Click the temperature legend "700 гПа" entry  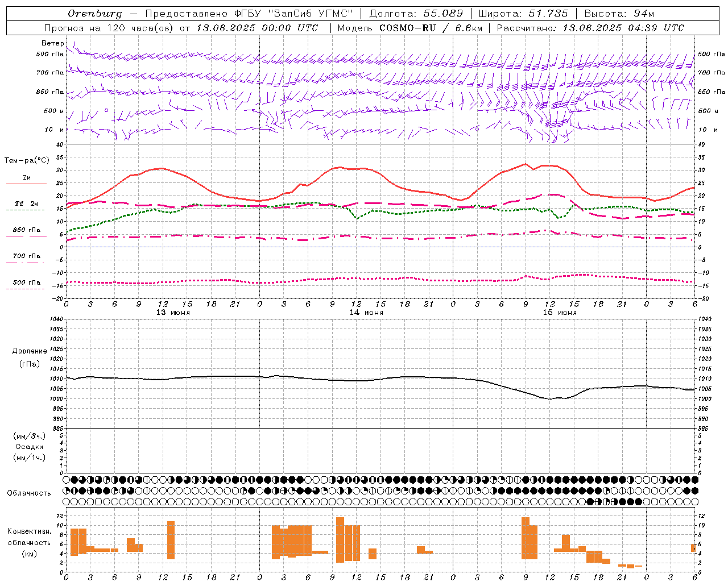coord(27,256)
